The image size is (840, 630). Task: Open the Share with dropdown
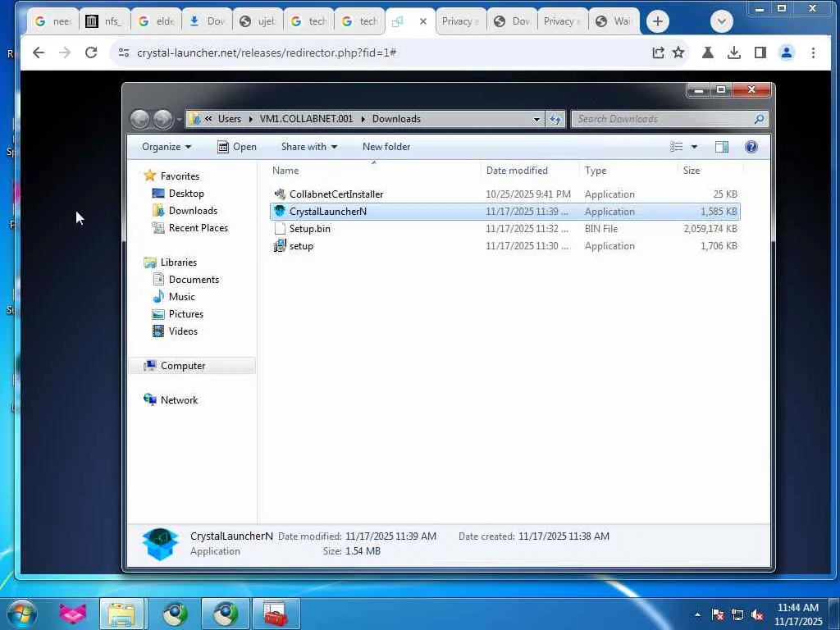[309, 147]
